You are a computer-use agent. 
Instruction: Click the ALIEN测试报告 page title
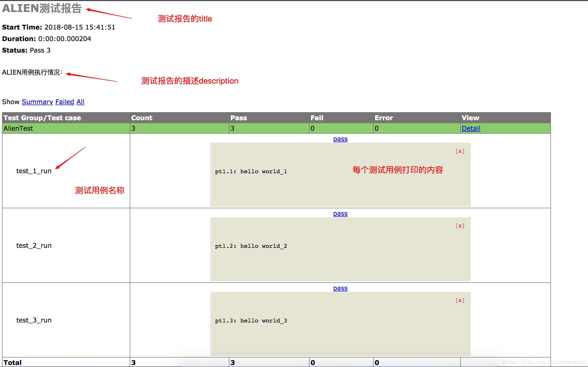tap(42, 8)
